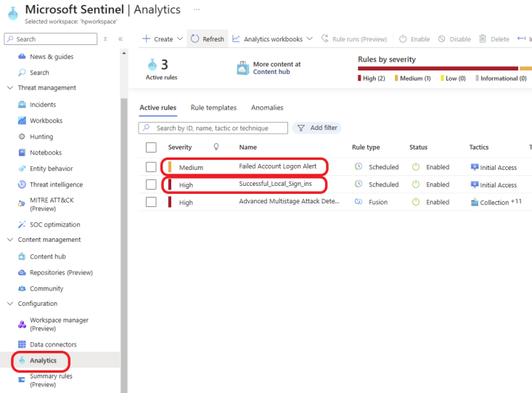Open Analytics in the sidebar
This screenshot has height=393, width=532.
[43, 360]
